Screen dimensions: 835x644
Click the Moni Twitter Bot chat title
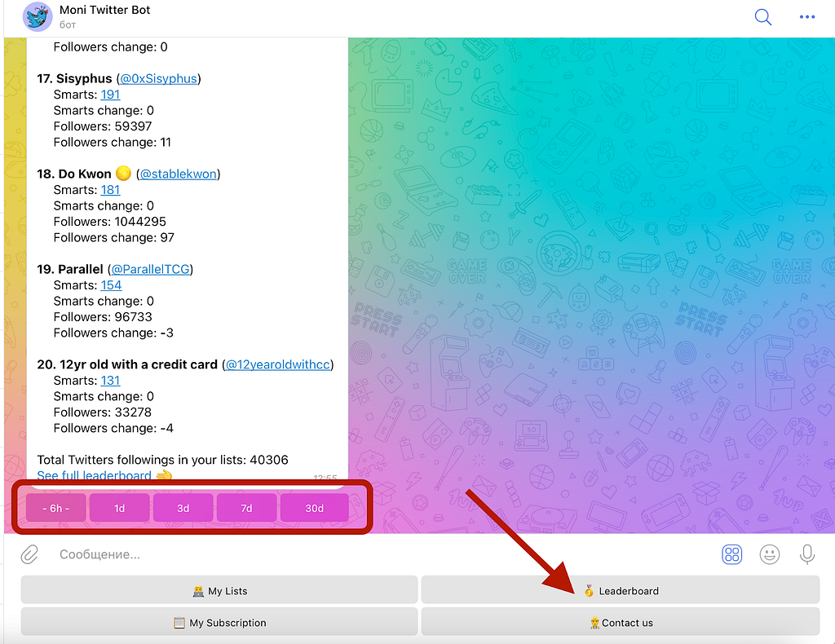click(x=105, y=10)
